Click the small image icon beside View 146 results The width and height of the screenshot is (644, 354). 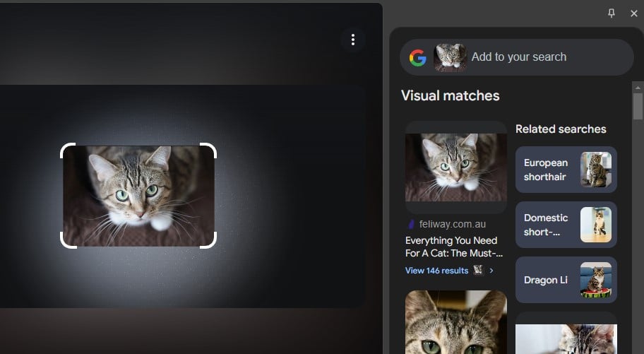[478, 270]
